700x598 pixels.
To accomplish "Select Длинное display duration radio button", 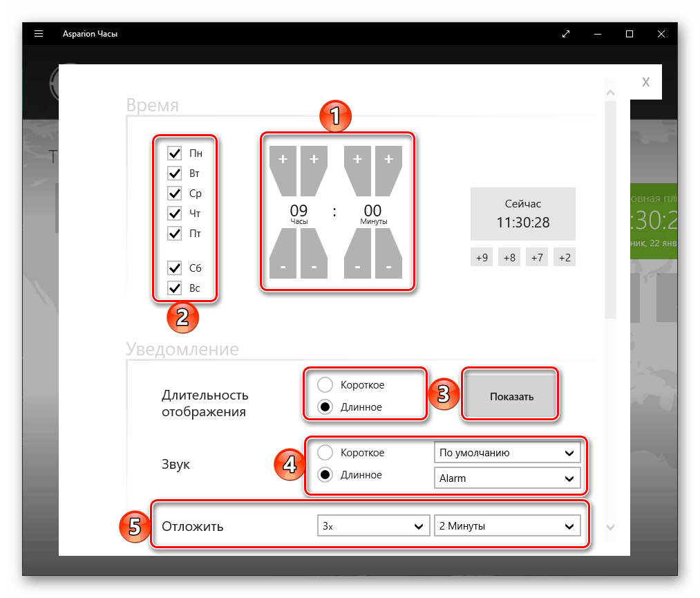I will [325, 407].
